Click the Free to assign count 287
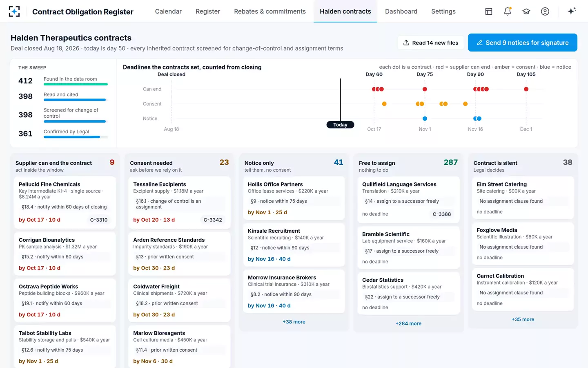The height and width of the screenshot is (368, 588). tap(451, 162)
